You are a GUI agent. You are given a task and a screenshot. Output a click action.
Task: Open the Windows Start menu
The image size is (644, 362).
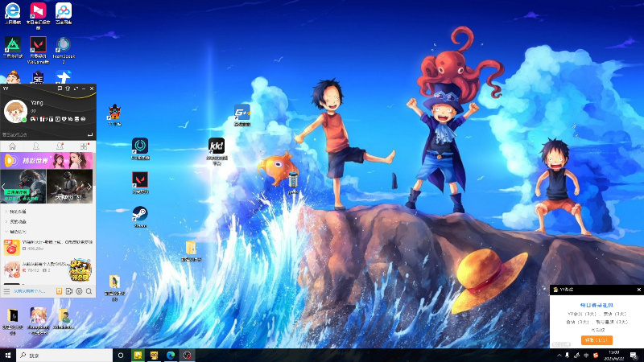click(x=8, y=356)
